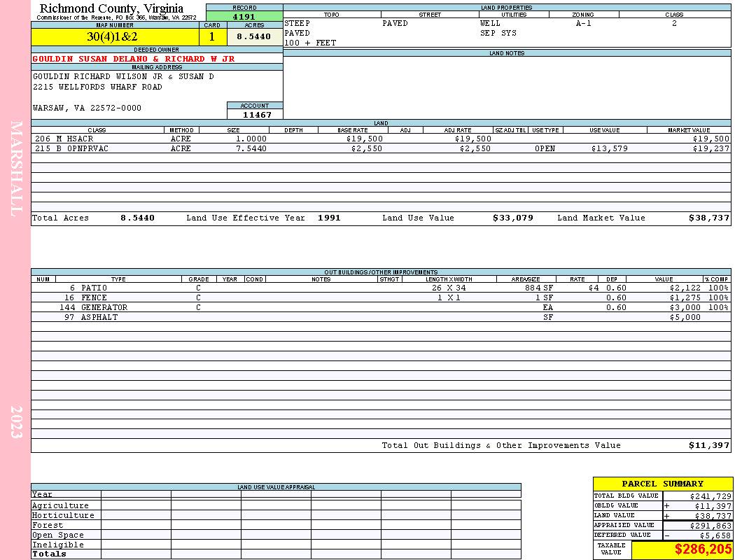This screenshot has width=735, height=560.
Task: Click the 100 + FEET topo entry
Action: coord(310,43)
